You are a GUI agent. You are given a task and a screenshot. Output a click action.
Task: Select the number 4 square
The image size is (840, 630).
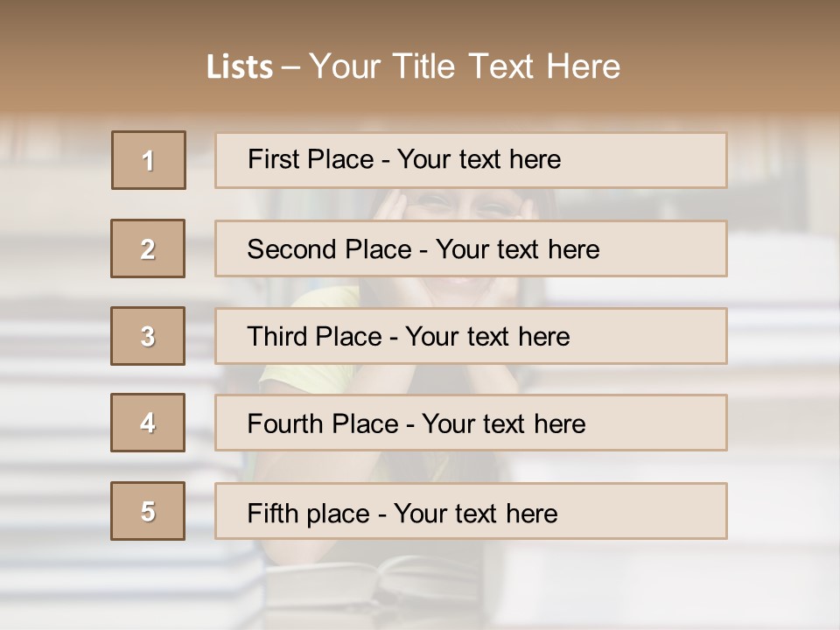[148, 423]
